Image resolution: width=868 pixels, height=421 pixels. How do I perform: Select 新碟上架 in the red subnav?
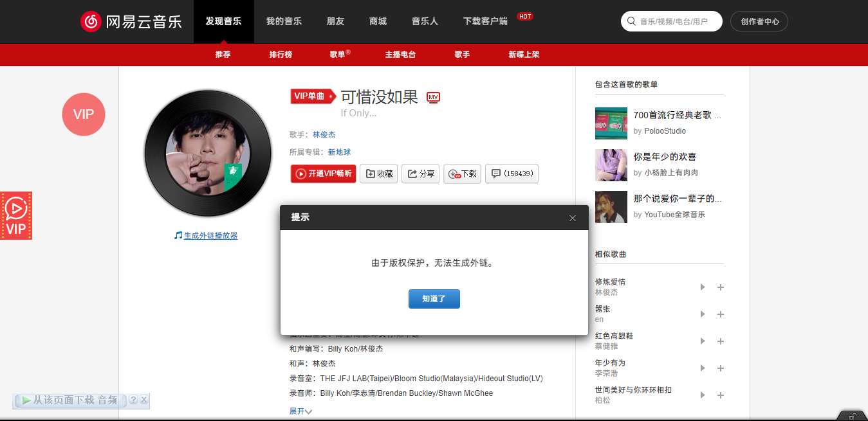point(524,55)
